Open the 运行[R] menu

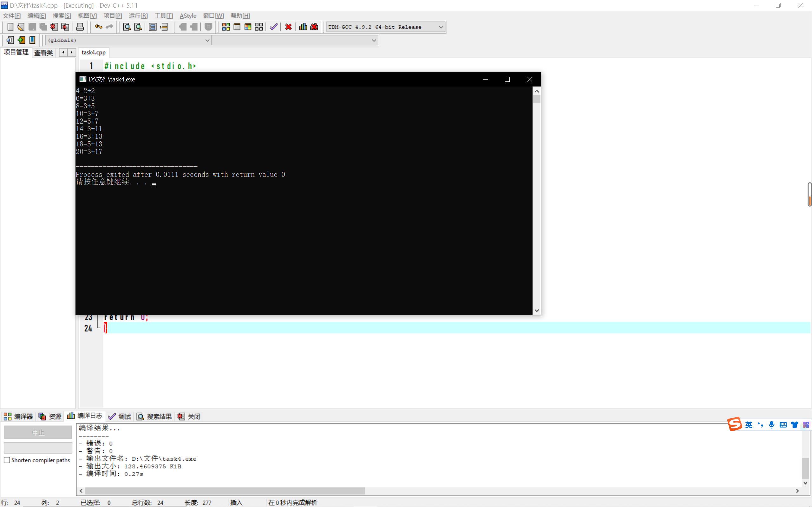pyautogui.click(x=138, y=16)
